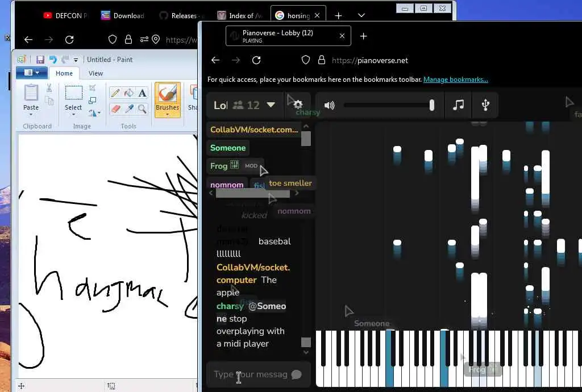Select the Eraser tool in Paint
582x392 pixels.
tap(115, 109)
